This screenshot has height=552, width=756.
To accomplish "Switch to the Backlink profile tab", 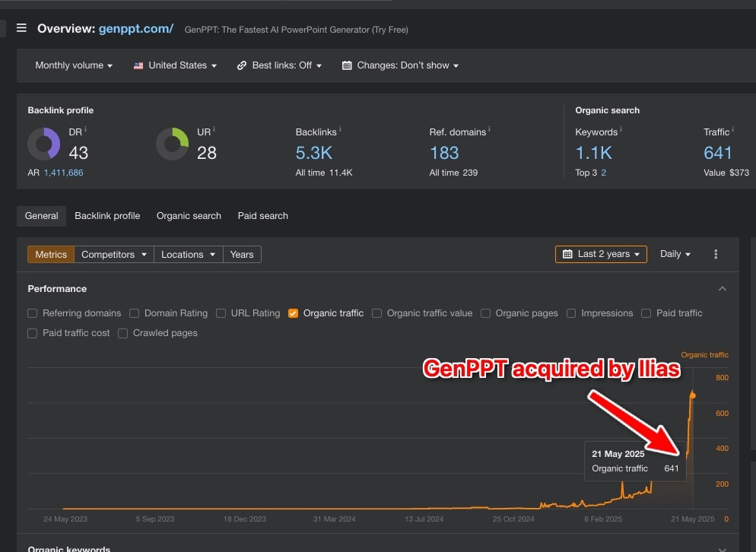I will click(106, 216).
